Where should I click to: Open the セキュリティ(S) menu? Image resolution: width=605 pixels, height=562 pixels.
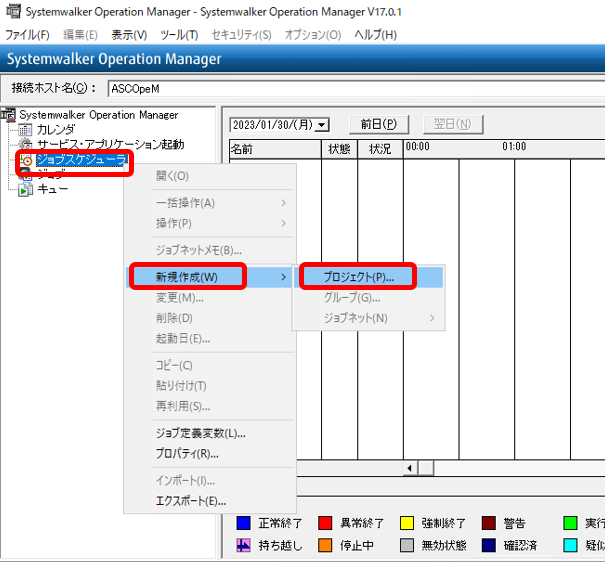coord(242,35)
